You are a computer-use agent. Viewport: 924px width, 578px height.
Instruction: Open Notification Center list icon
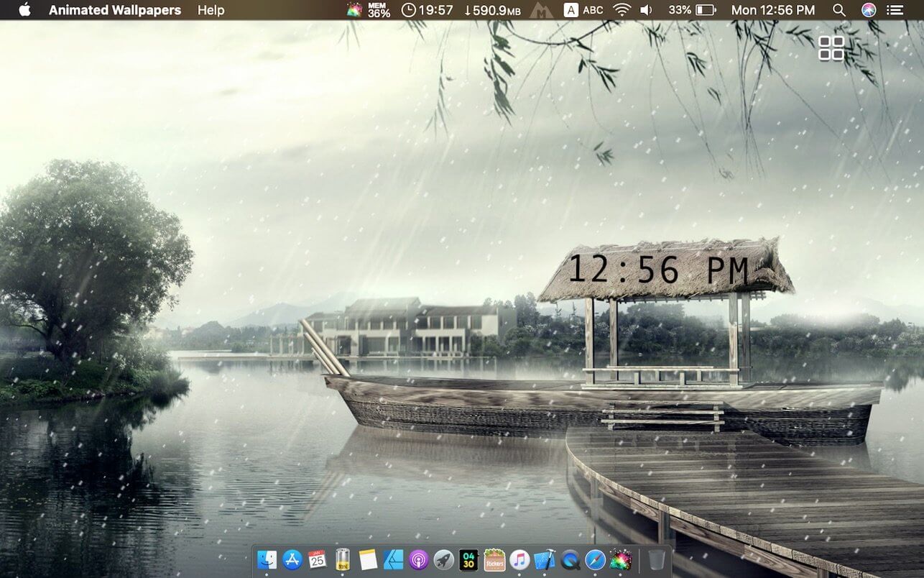pyautogui.click(x=895, y=10)
